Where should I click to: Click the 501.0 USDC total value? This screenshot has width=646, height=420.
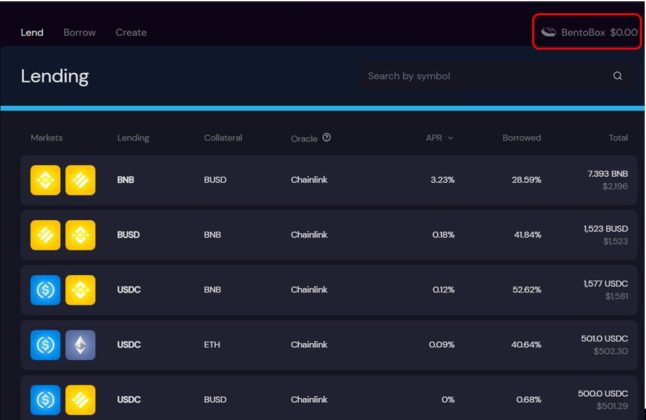604,338
